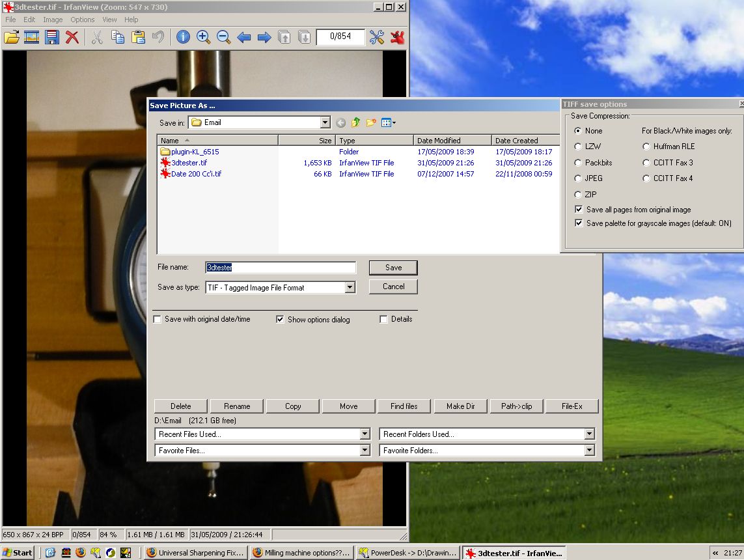
Task: Click the Up One Level folder icon
Action: pos(356,123)
